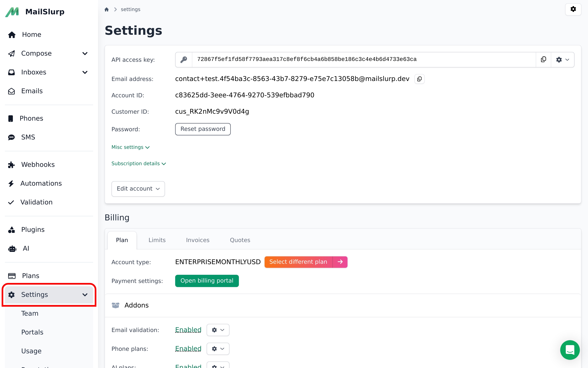Click the top-right gear button

pos(573,9)
